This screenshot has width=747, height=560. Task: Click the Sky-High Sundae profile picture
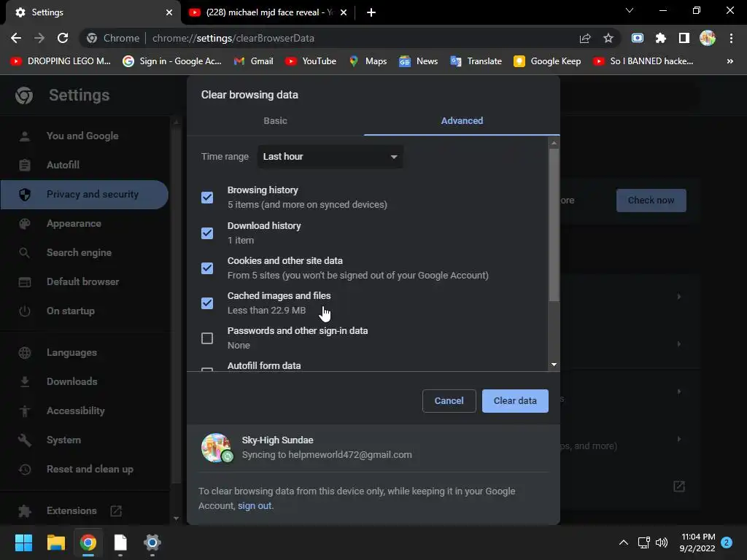click(x=216, y=447)
